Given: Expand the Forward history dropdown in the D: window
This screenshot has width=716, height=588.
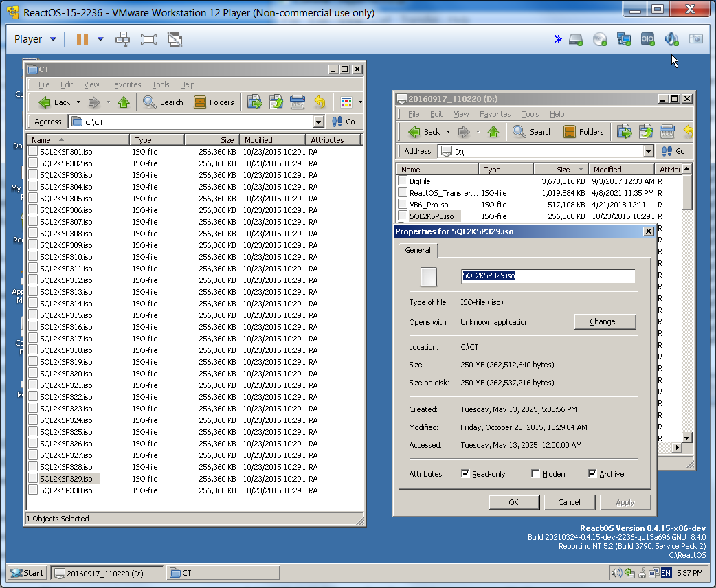Looking at the screenshot, I should [x=478, y=132].
